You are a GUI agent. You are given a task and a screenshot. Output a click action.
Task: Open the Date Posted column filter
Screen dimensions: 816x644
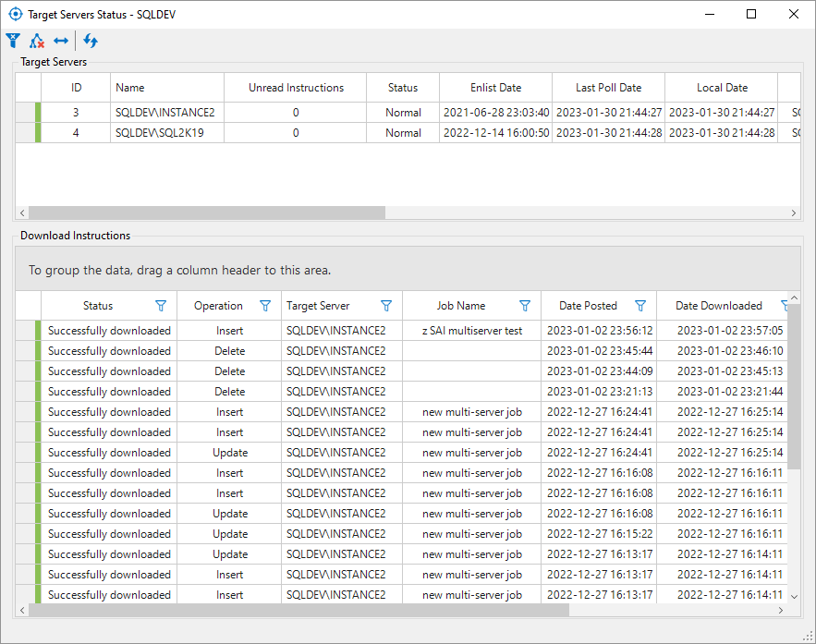pyautogui.click(x=640, y=306)
